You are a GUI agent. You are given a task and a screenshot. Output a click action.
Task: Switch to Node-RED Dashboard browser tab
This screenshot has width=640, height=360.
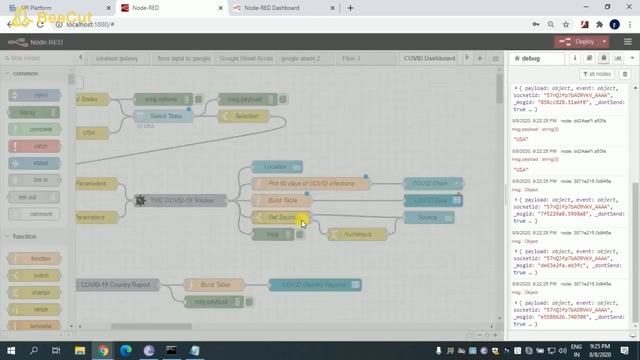point(284,8)
